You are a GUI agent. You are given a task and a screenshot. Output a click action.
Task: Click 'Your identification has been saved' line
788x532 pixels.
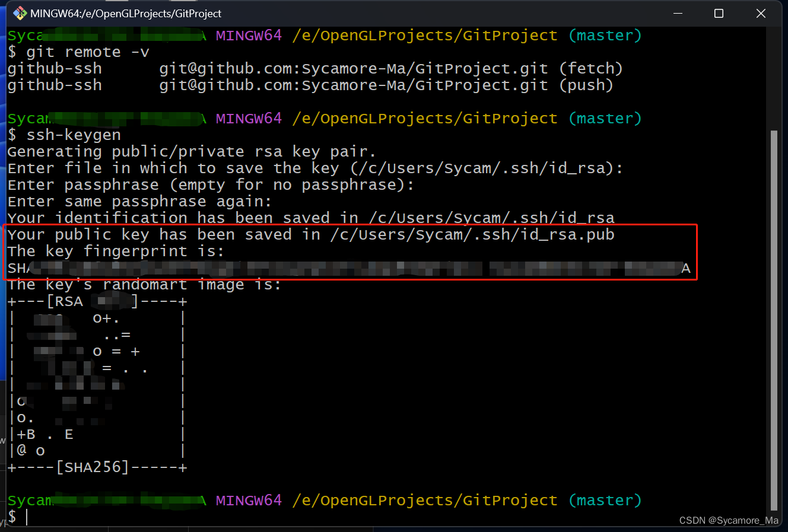click(311, 218)
